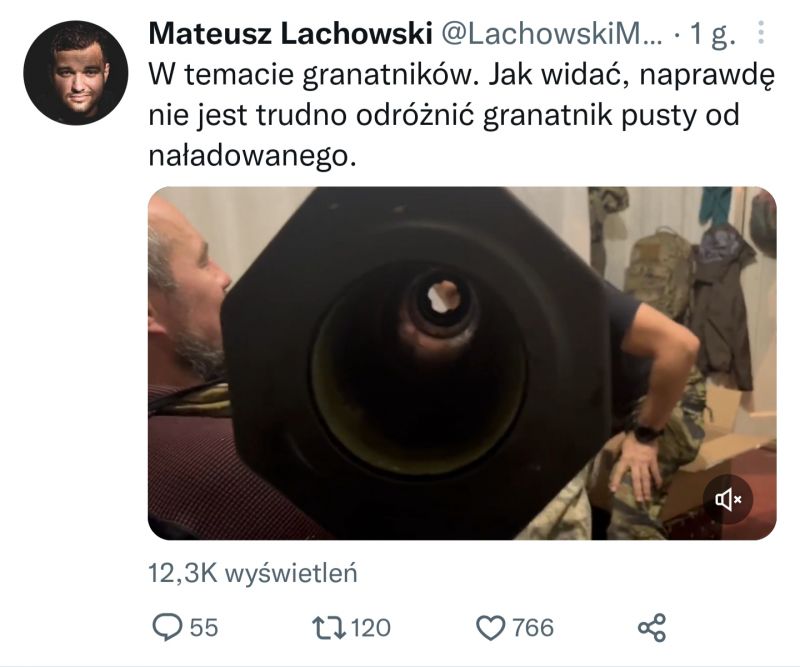This screenshot has height=667, width=800.
Task: Click the 55 replies count
Action: tap(204, 628)
